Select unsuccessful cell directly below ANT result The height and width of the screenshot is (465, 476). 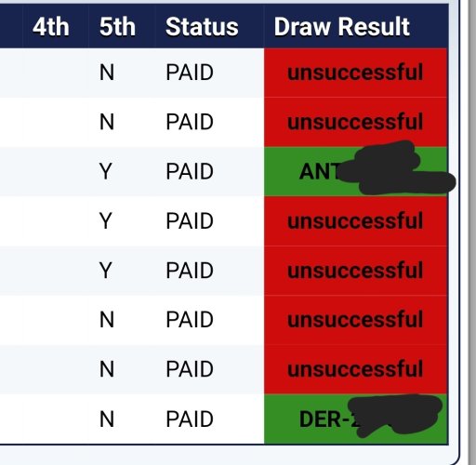tap(355, 221)
